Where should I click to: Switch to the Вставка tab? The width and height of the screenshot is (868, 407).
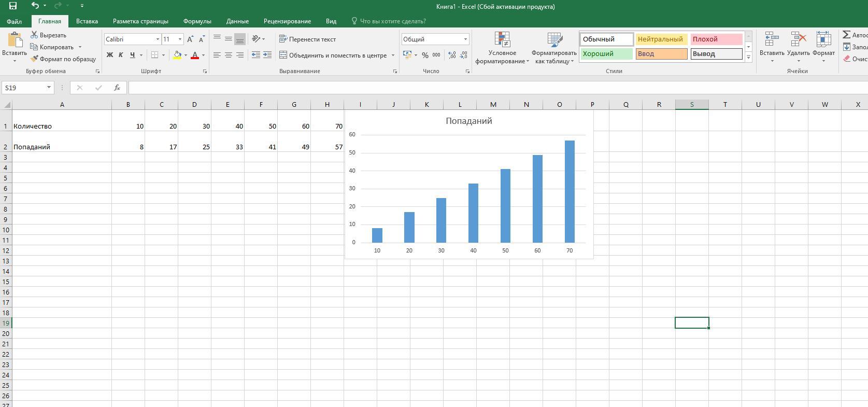[87, 21]
